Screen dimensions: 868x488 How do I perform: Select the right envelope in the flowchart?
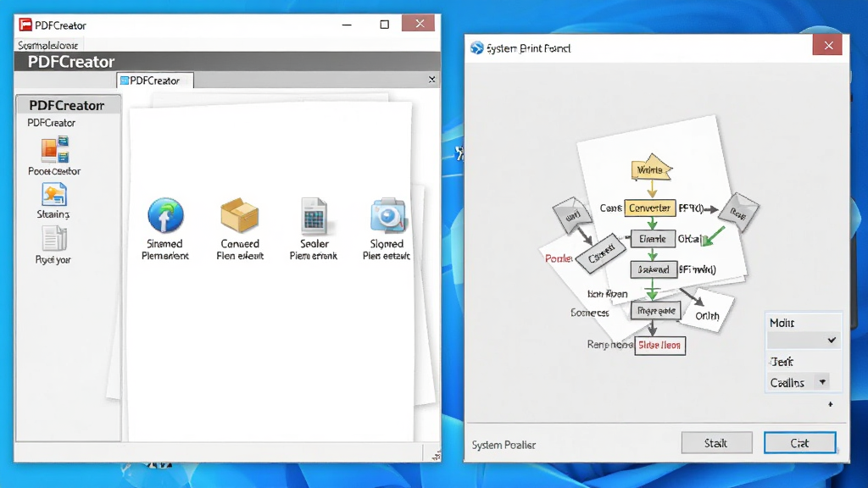(739, 212)
